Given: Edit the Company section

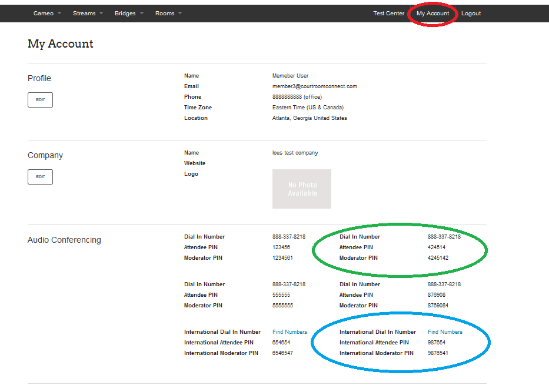Looking at the screenshot, I should point(40,176).
